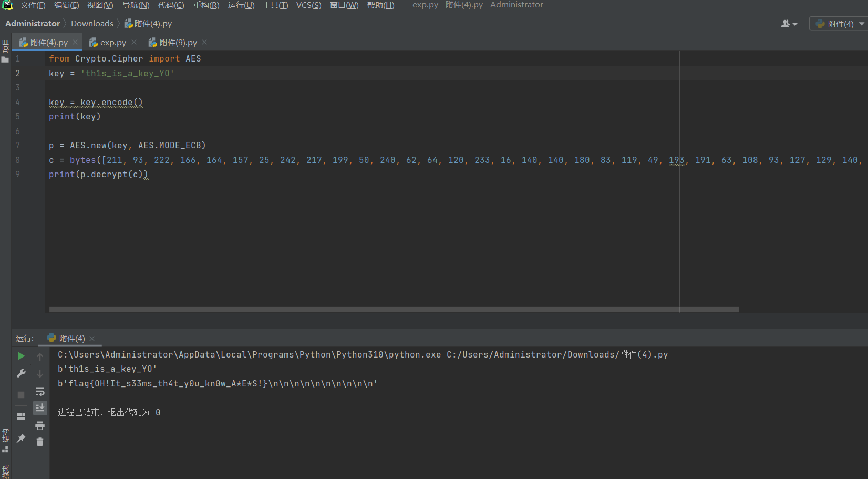Screen dimensions: 868x479
Task: Open the 帮助(H) menu
Action: (381, 5)
